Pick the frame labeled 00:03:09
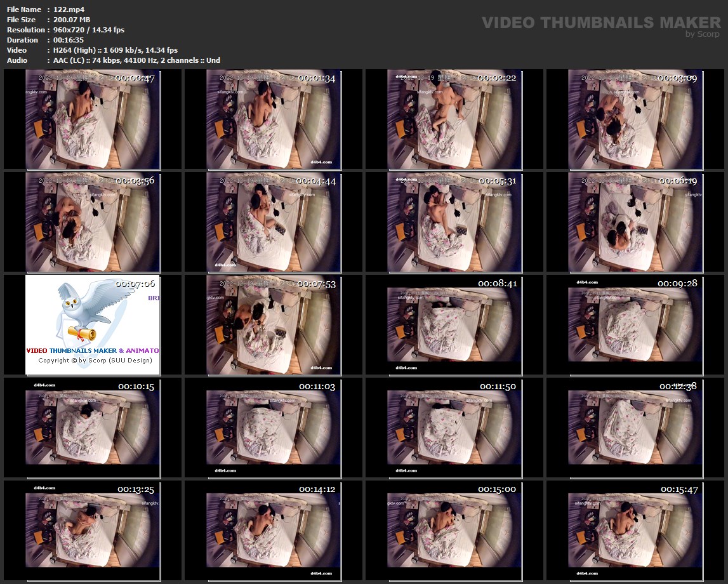 pyautogui.click(x=635, y=119)
